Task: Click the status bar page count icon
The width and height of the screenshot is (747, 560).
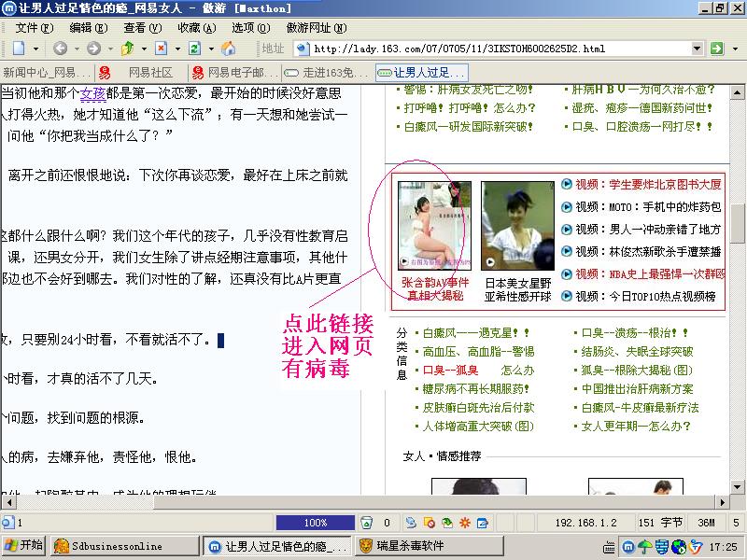Action: pyautogui.click(x=8, y=523)
